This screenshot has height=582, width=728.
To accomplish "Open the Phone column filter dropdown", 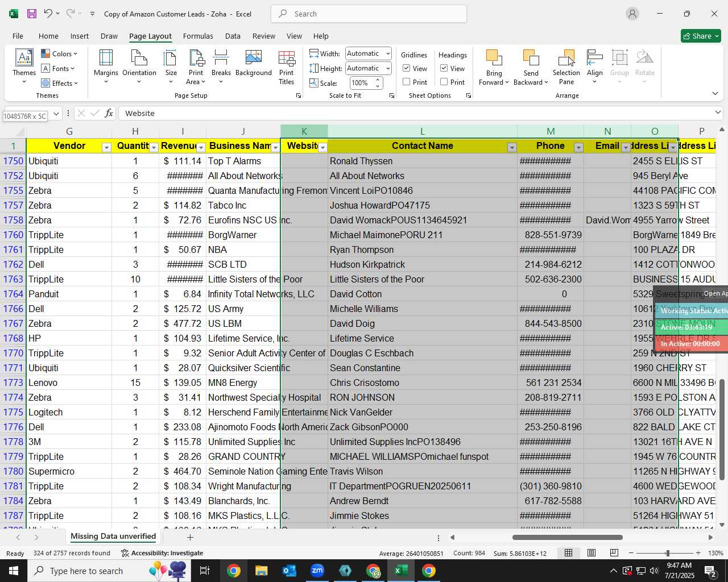I will [578, 148].
